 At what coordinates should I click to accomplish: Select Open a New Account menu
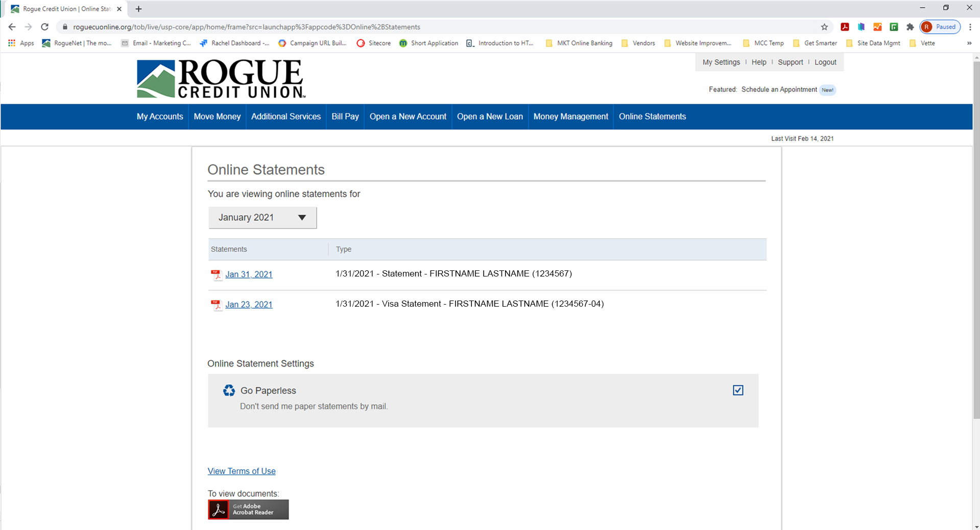click(x=408, y=117)
